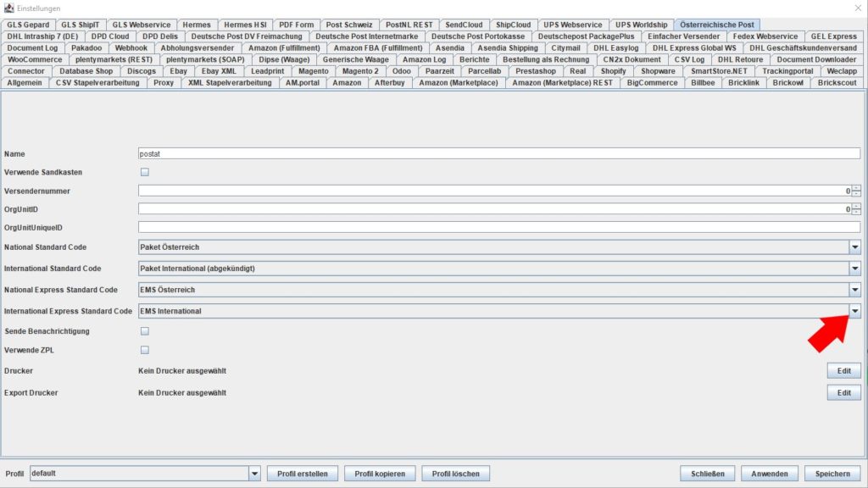Switch to the GLS Gepard tab
This screenshot has width=868, height=488.
pos(28,25)
